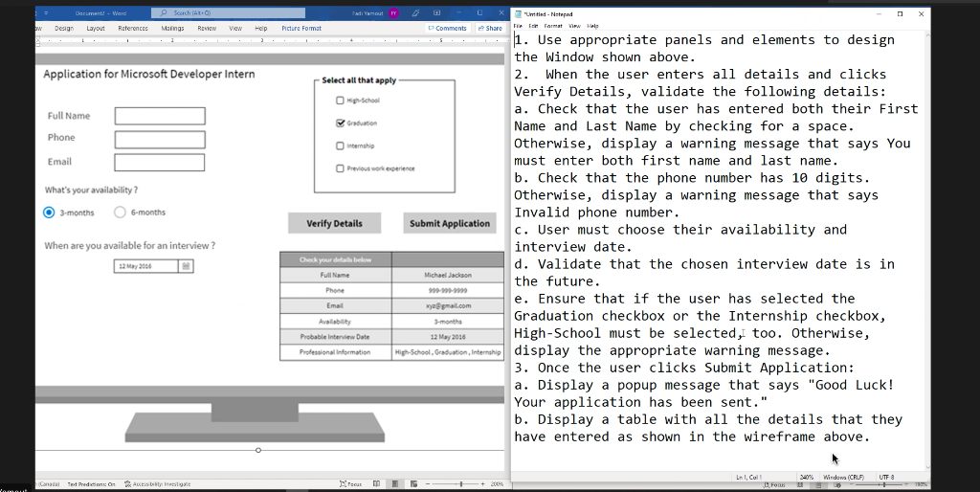This screenshot has width=980, height=492.
Task: Click Word's Search (Alt+Q) box
Action: [229, 12]
